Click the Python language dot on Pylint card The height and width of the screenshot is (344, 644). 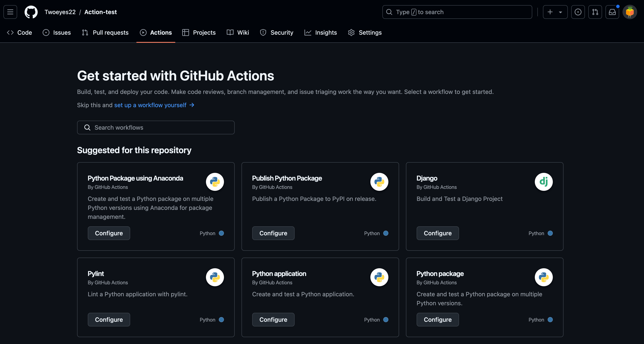(221, 320)
